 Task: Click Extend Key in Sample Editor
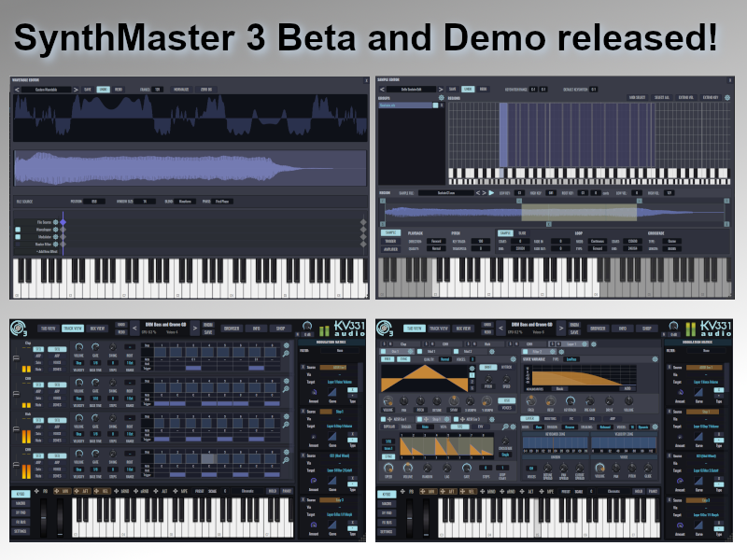(711, 98)
